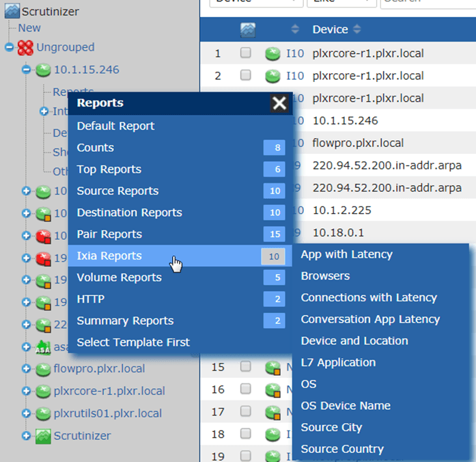Screen dimensions: 476x462
Task: Expand the Interfaces node under 10.1.15.246
Action: [44, 111]
